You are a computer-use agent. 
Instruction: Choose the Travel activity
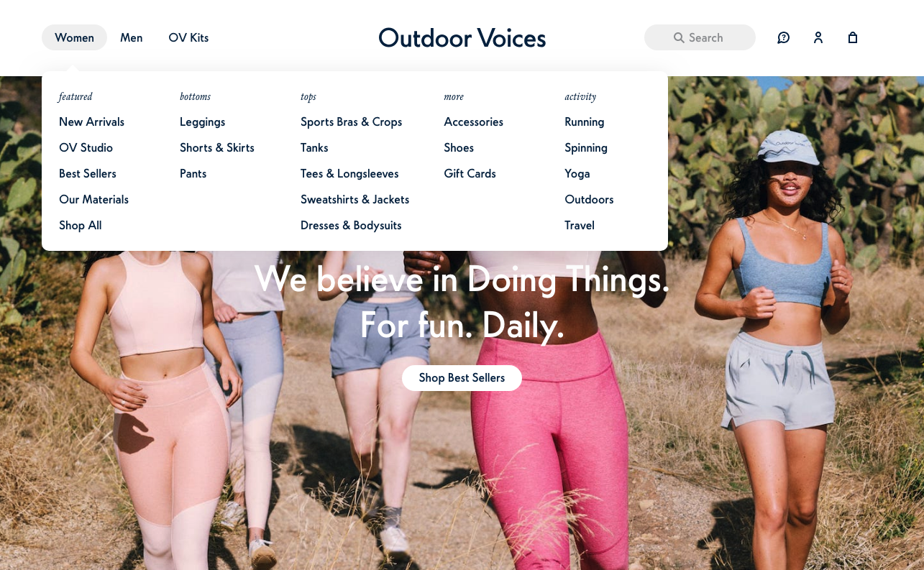(580, 225)
